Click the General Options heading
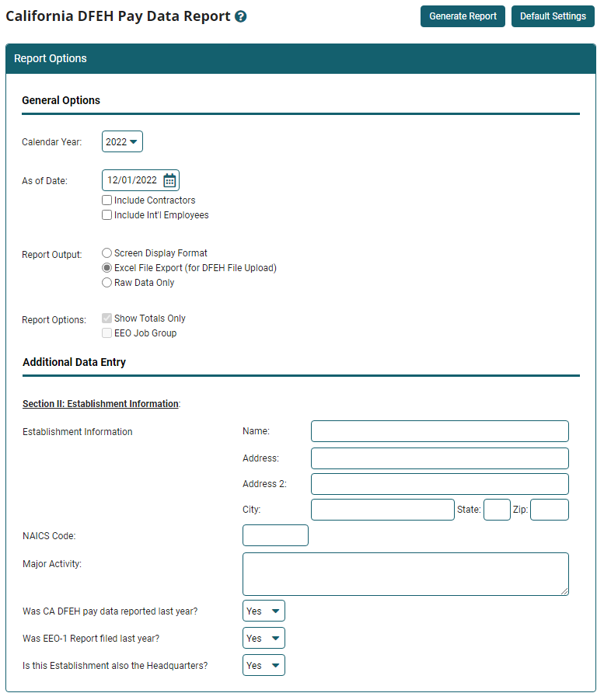The width and height of the screenshot is (604, 700). [x=61, y=100]
